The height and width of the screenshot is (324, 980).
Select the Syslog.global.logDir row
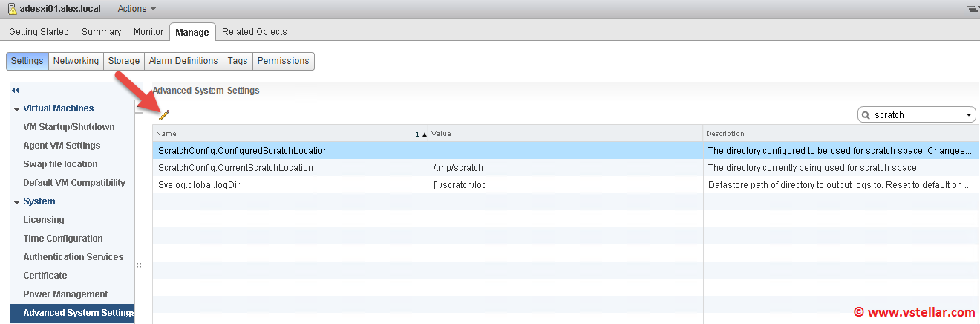click(199, 185)
